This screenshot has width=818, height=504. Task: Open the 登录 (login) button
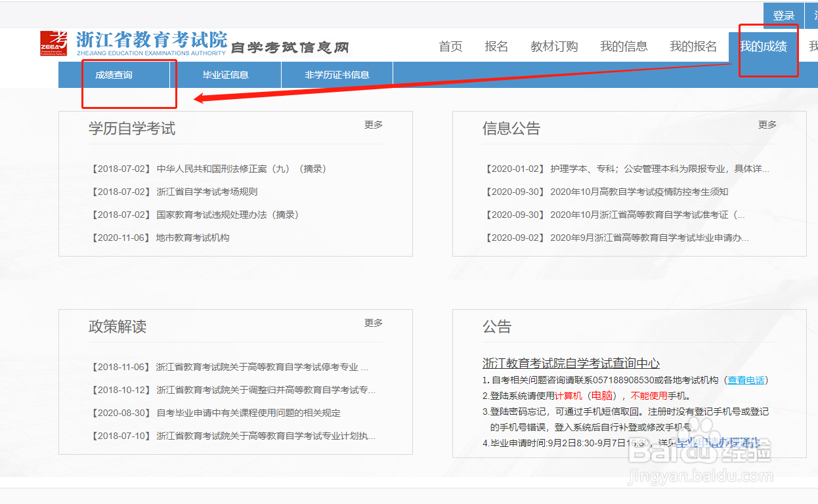[783, 14]
